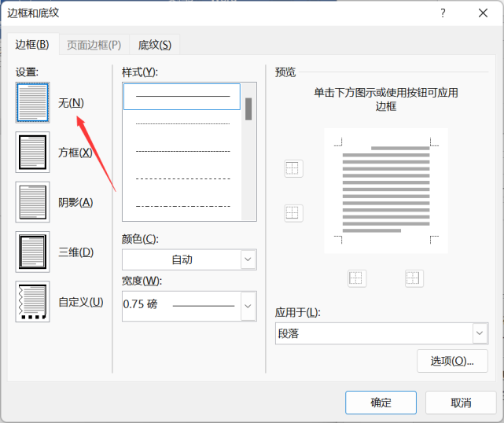The height and width of the screenshot is (423, 504).
Task: Select the solid line style
Action: 182,97
